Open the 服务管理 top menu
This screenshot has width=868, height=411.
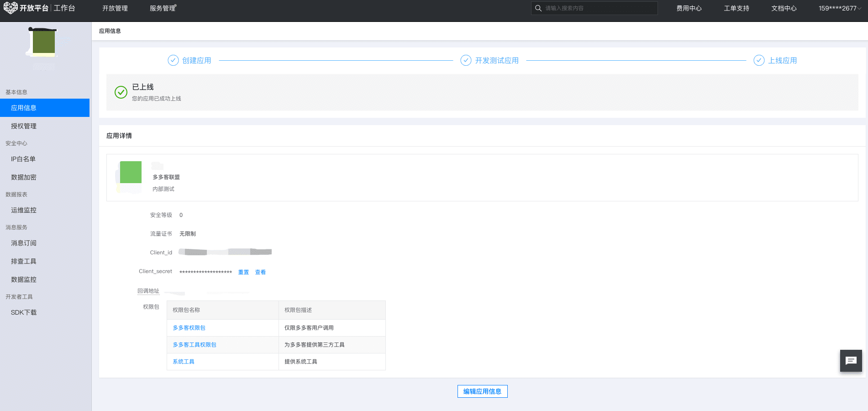click(x=163, y=8)
